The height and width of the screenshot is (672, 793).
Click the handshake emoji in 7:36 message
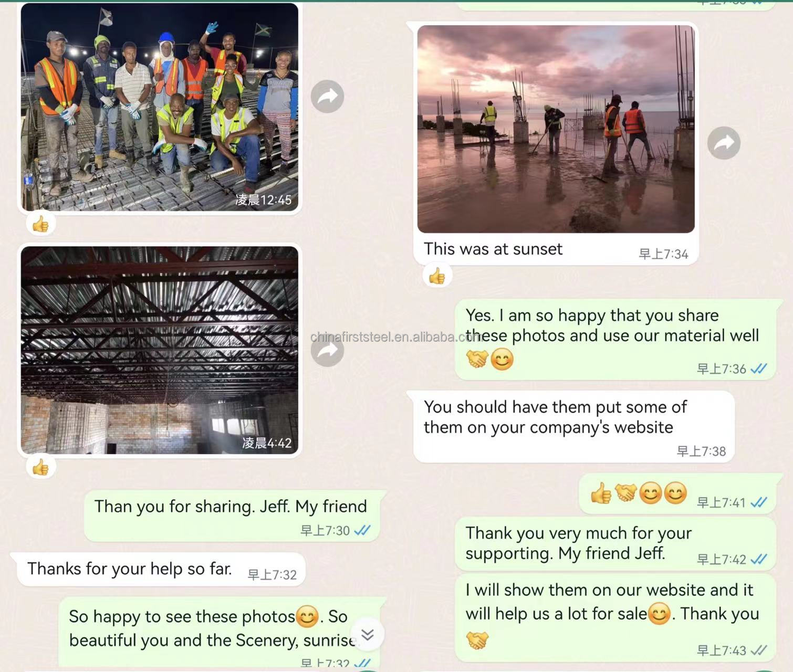tap(477, 359)
